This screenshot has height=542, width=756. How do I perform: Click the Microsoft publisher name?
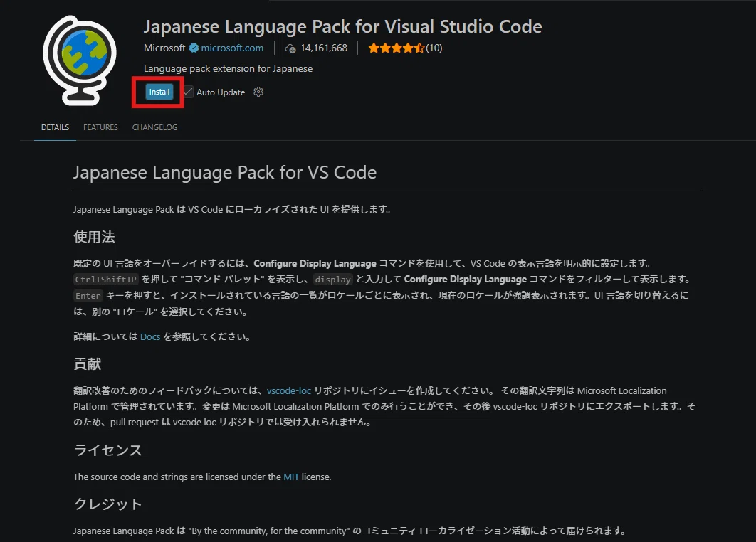[x=164, y=48]
